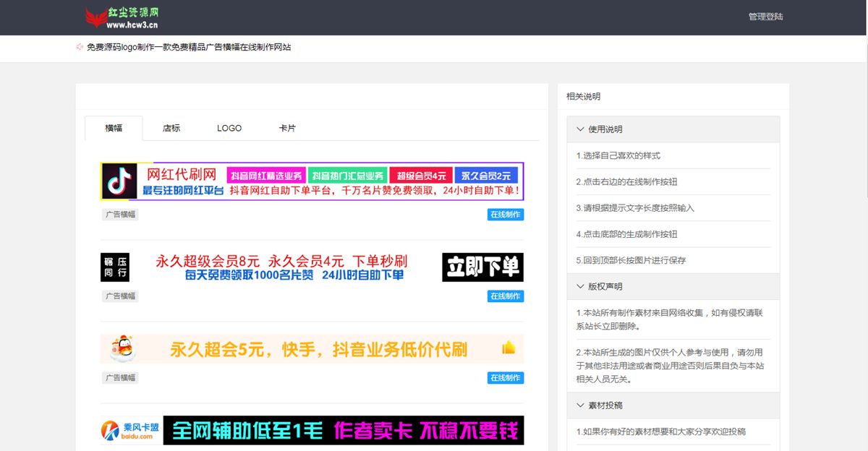This screenshot has height=451, width=868.
Task: Open the 永久超会5元 banner thumbnail
Action: (x=312, y=349)
